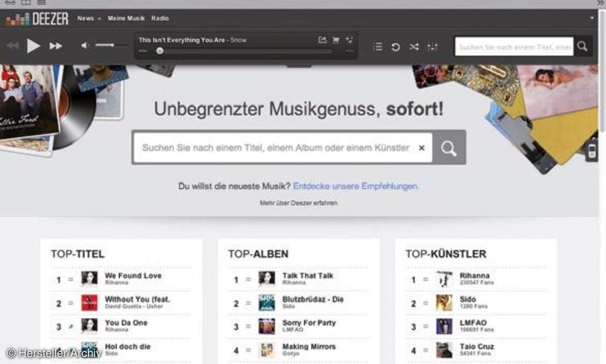The image size is (606, 364).
Task: Click the TOP-KÜNSTLER heading
Action: [x=446, y=254]
